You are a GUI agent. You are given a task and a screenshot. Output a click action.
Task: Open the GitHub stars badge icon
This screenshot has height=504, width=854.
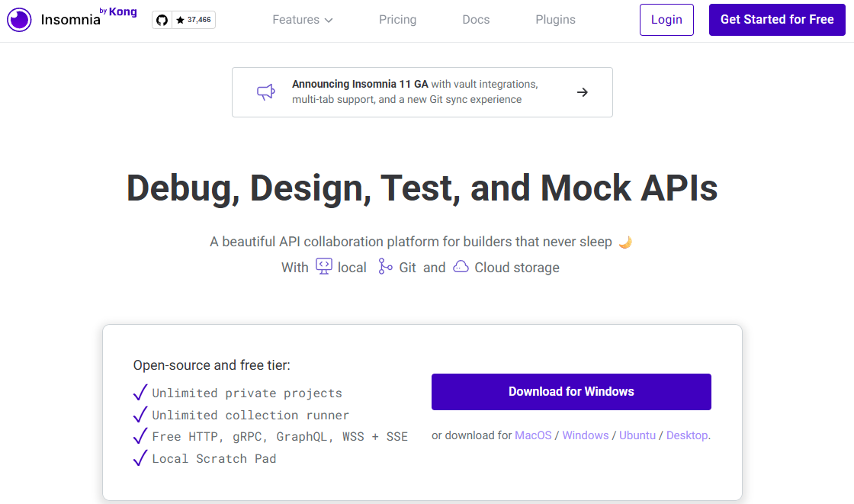[162, 20]
